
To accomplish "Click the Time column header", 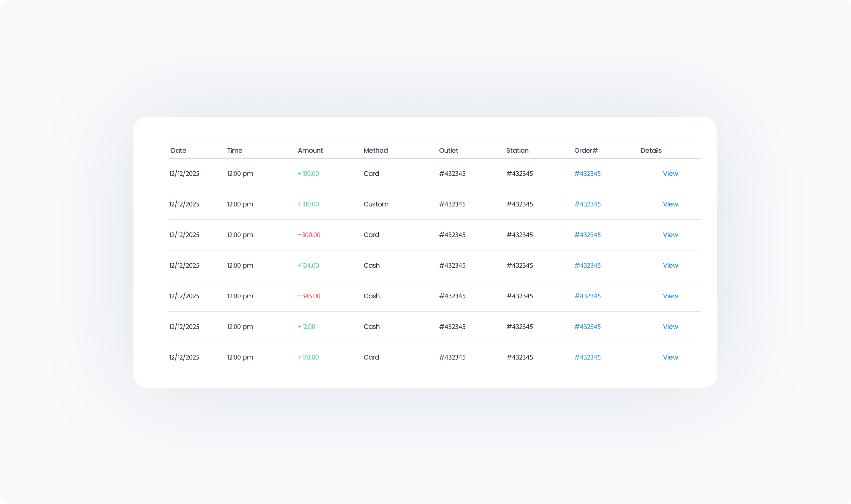I will point(234,151).
